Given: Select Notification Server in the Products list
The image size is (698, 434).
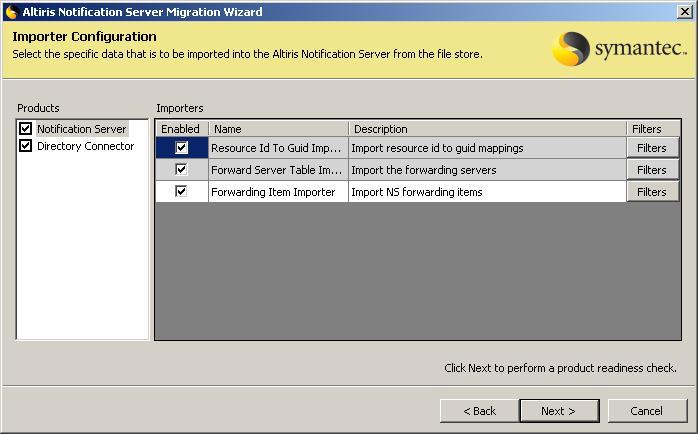Looking at the screenshot, I should coord(82,129).
